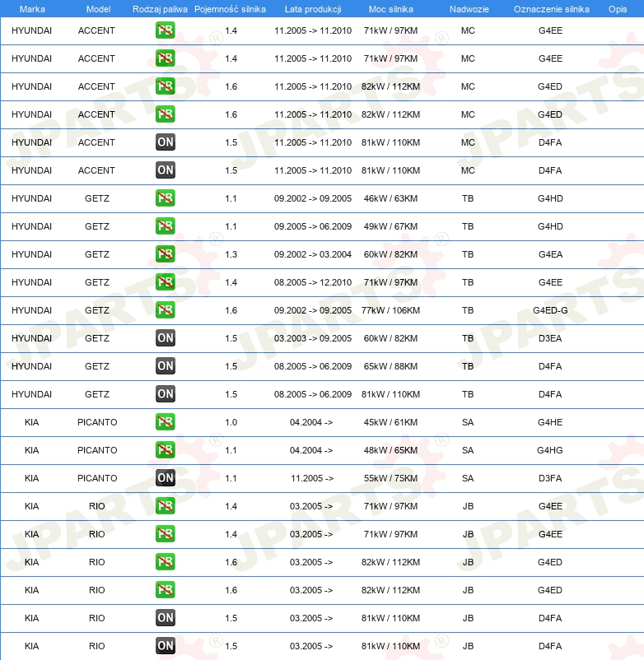This screenshot has height=660, width=644.
Task: Click the Opis column header
Action: point(618,9)
